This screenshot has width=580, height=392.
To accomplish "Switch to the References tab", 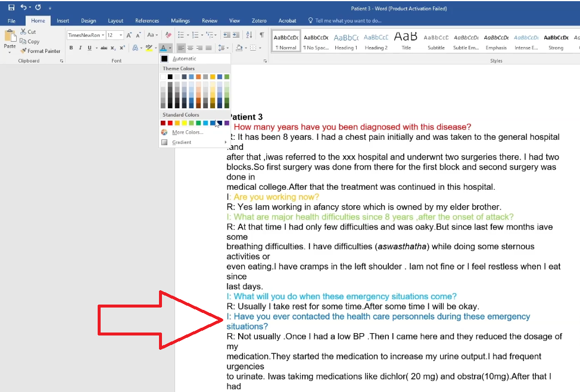I will click(x=147, y=21).
